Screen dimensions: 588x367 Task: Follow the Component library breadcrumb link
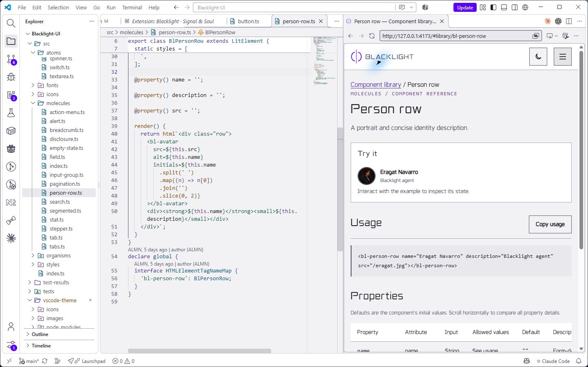(376, 84)
